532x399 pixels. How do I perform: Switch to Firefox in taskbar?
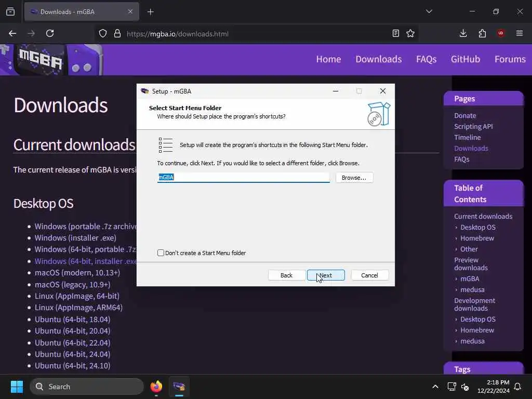tap(156, 387)
